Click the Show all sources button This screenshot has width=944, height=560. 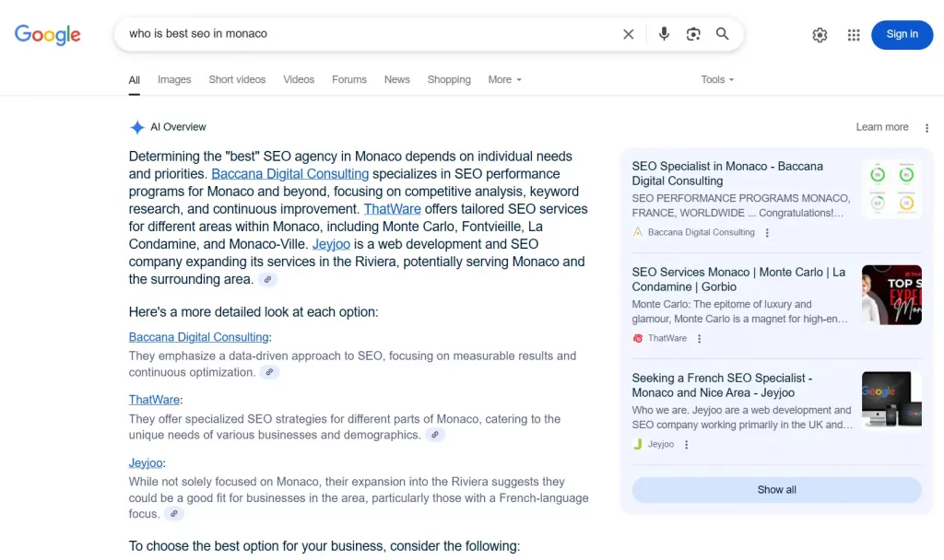776,490
